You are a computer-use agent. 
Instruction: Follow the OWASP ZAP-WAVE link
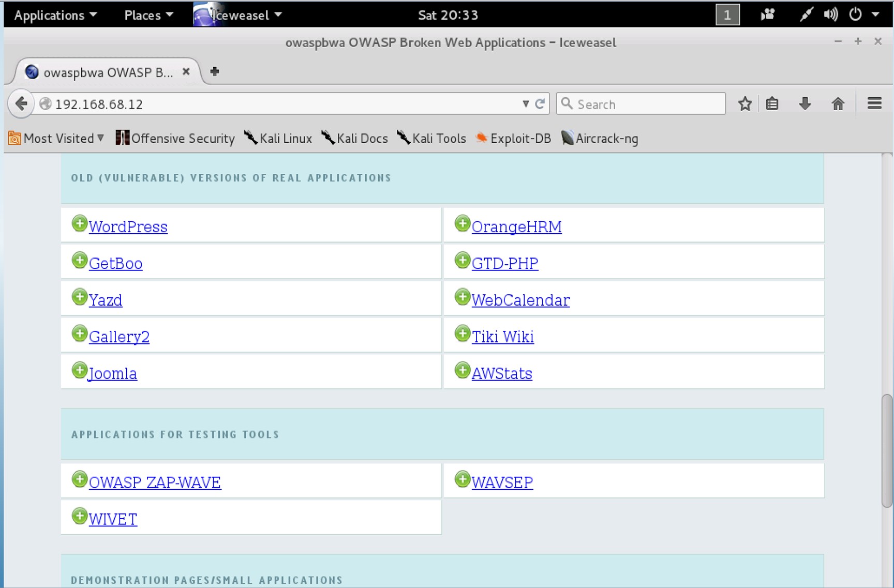pos(155,483)
